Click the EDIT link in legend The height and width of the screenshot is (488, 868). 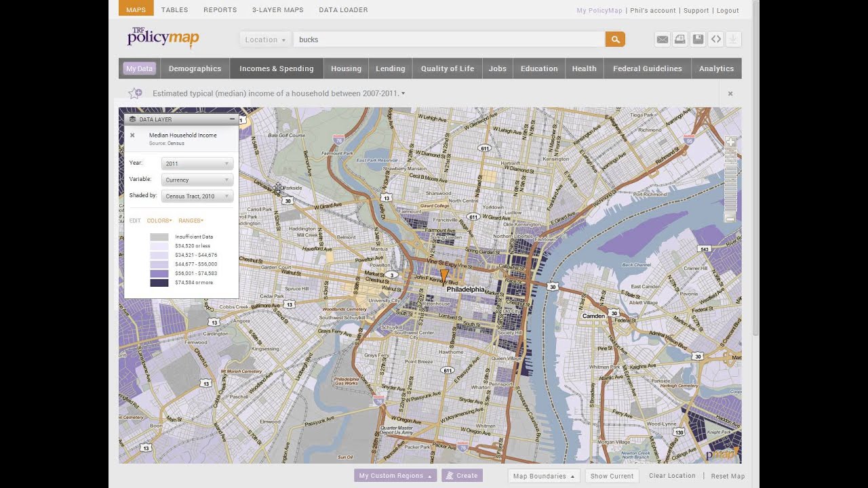coord(135,220)
